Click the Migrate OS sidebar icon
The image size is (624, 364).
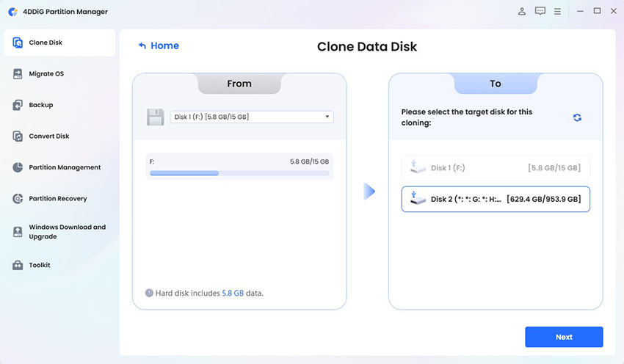tap(18, 73)
